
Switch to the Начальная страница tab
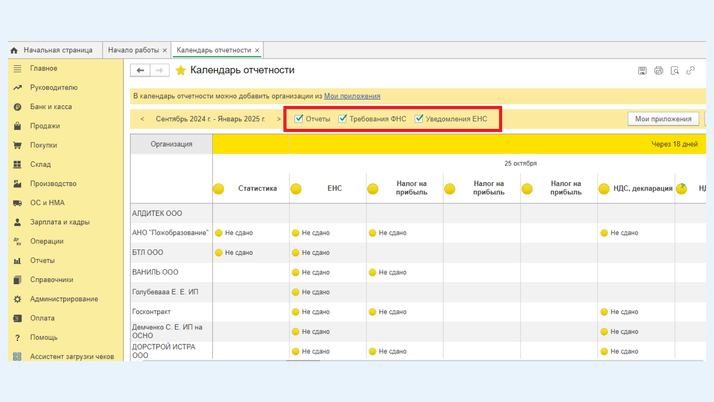57,50
